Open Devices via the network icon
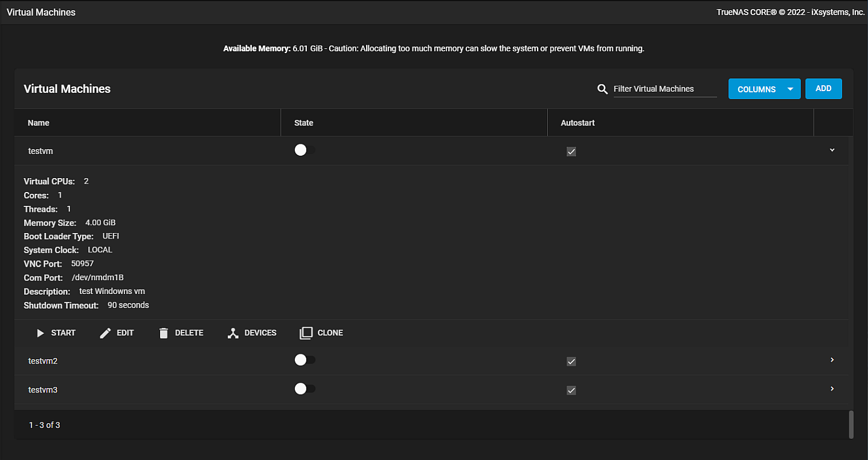The height and width of the screenshot is (460, 868). tap(233, 333)
